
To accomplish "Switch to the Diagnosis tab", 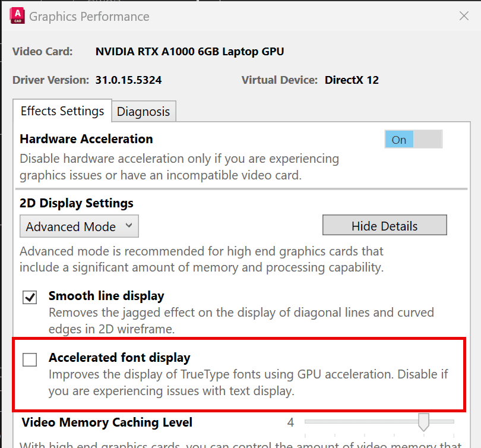I will 143,111.
